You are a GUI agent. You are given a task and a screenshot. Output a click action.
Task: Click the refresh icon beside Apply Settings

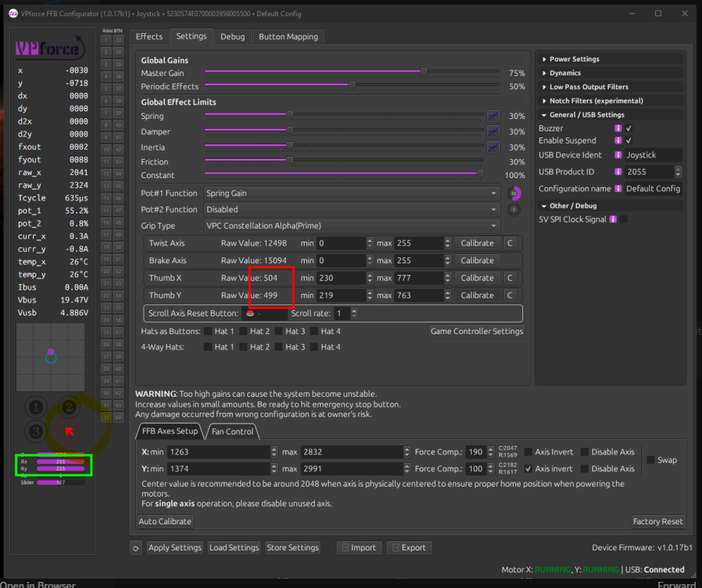point(136,548)
